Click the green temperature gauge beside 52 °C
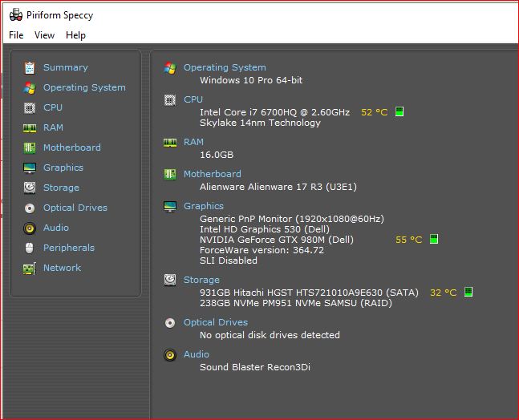The width and height of the screenshot is (519, 420). pyautogui.click(x=399, y=111)
